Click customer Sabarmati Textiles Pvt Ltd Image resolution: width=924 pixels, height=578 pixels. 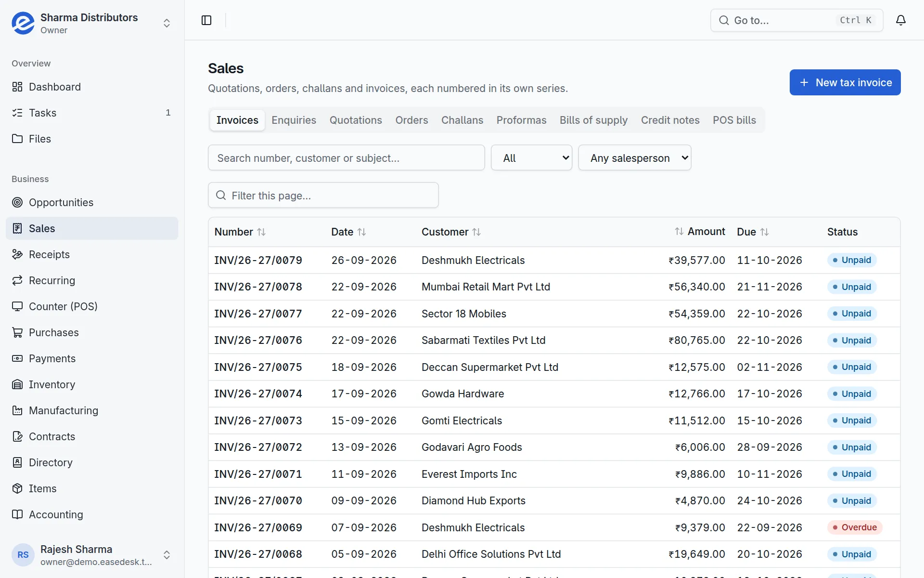(x=483, y=341)
